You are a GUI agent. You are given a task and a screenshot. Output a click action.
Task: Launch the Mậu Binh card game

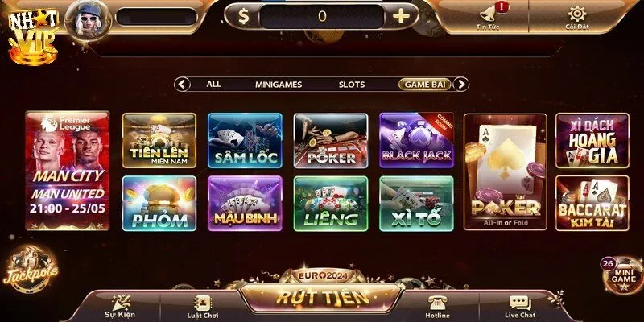tap(246, 204)
